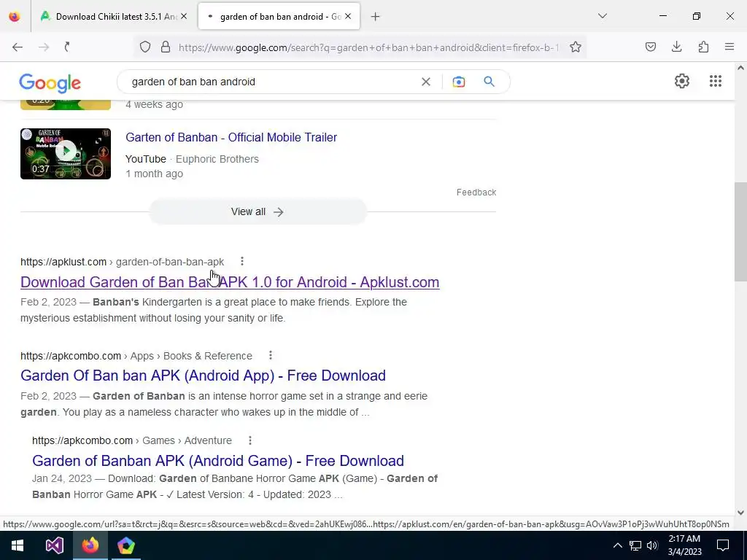Click the page vertical scrollbar thumb
Viewport: 747px width, 560px height.
click(x=740, y=231)
